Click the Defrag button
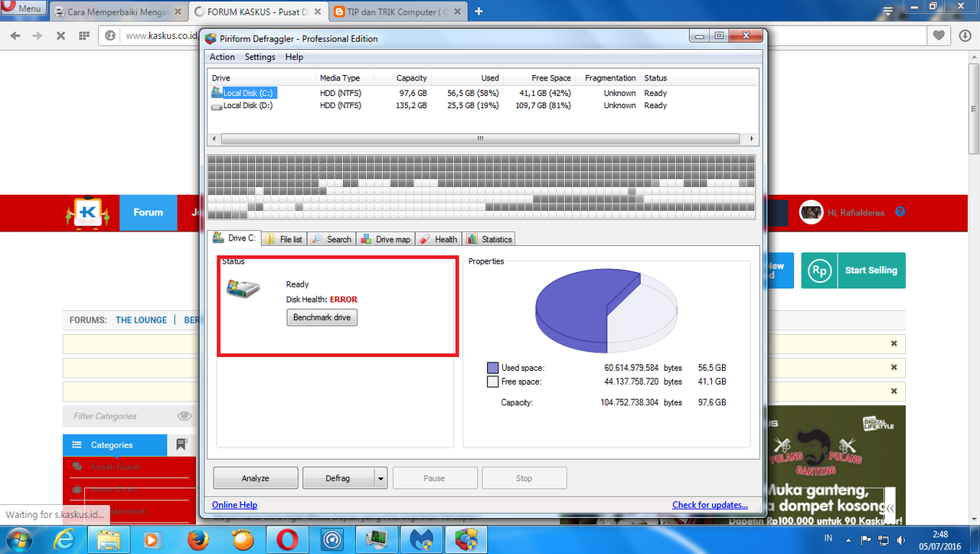Image resolution: width=980 pixels, height=554 pixels. tap(338, 478)
